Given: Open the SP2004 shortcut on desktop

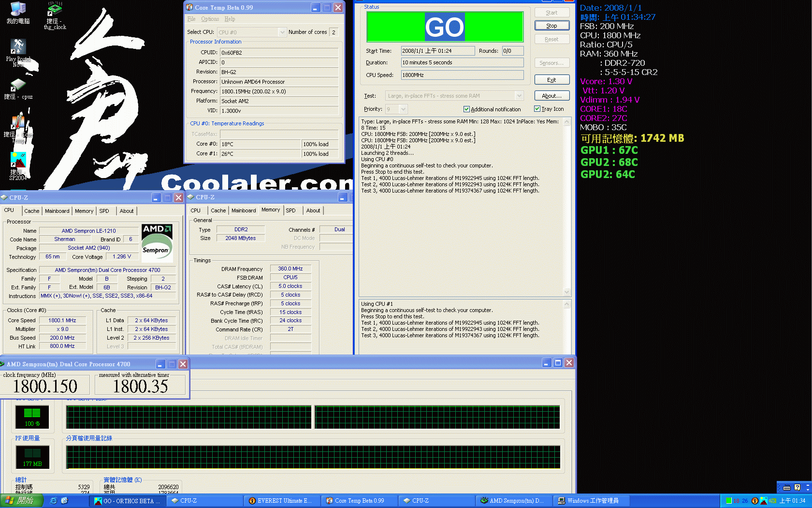Looking at the screenshot, I should [18, 166].
